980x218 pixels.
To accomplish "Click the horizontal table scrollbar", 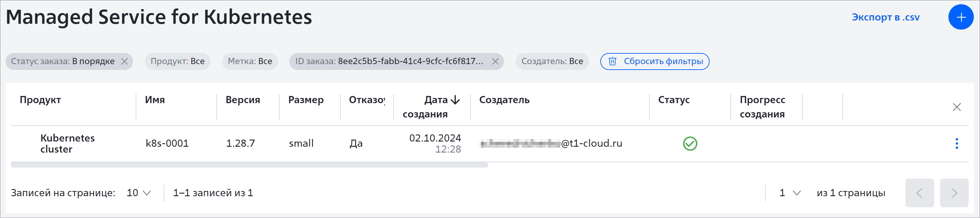I will [249, 165].
